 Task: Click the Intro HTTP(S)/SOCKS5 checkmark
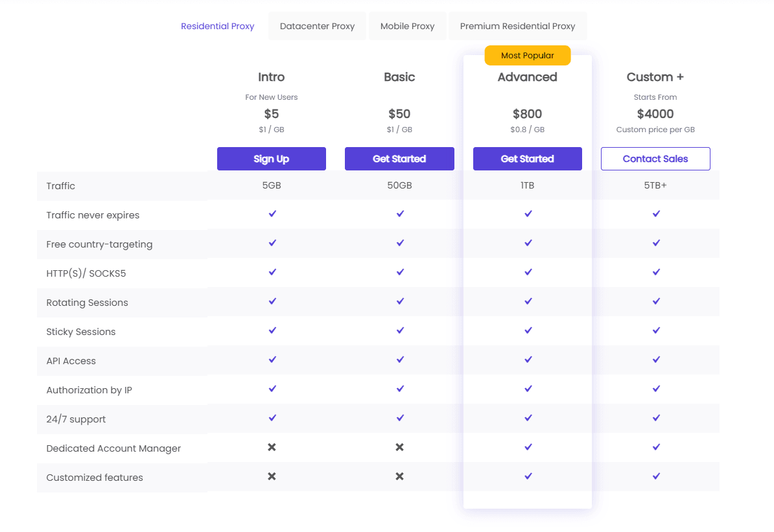272,272
